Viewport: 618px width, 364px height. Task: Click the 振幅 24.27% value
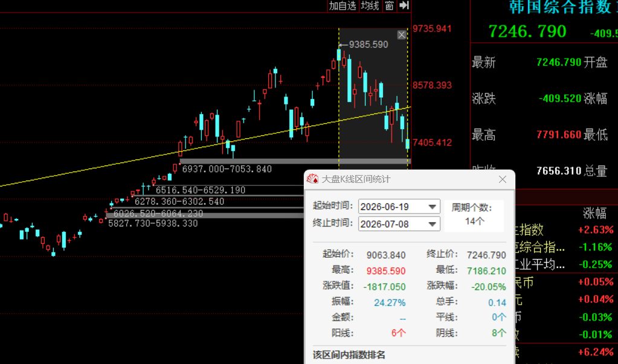point(390,302)
